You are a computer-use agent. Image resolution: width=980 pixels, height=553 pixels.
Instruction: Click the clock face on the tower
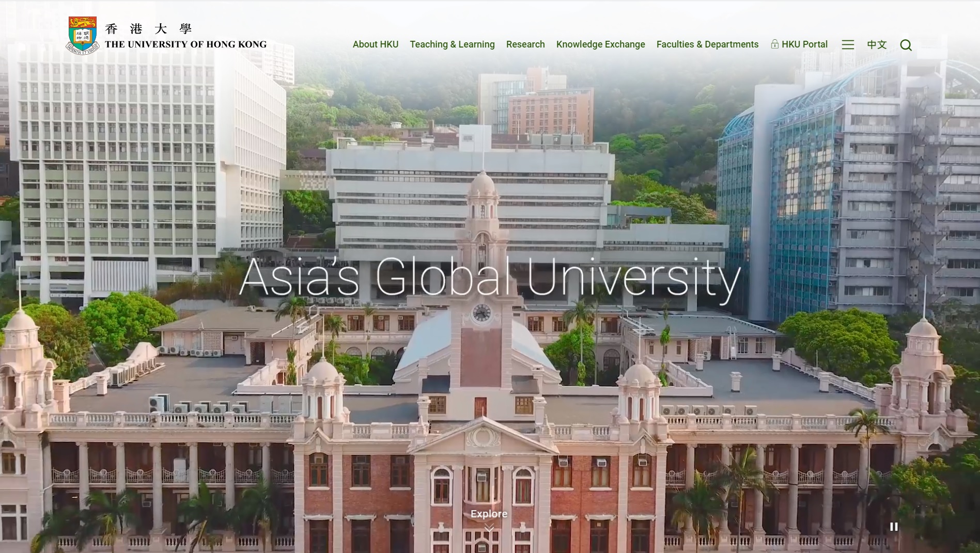481,312
